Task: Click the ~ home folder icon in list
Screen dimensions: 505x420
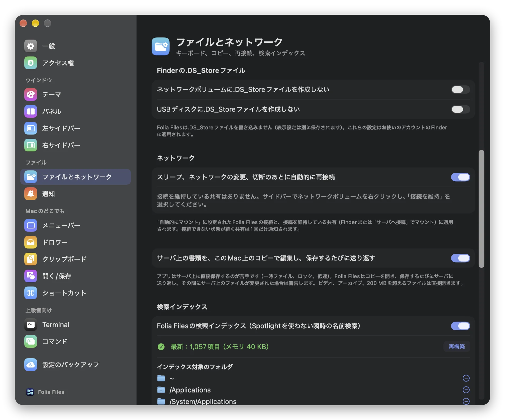Action: [161, 378]
